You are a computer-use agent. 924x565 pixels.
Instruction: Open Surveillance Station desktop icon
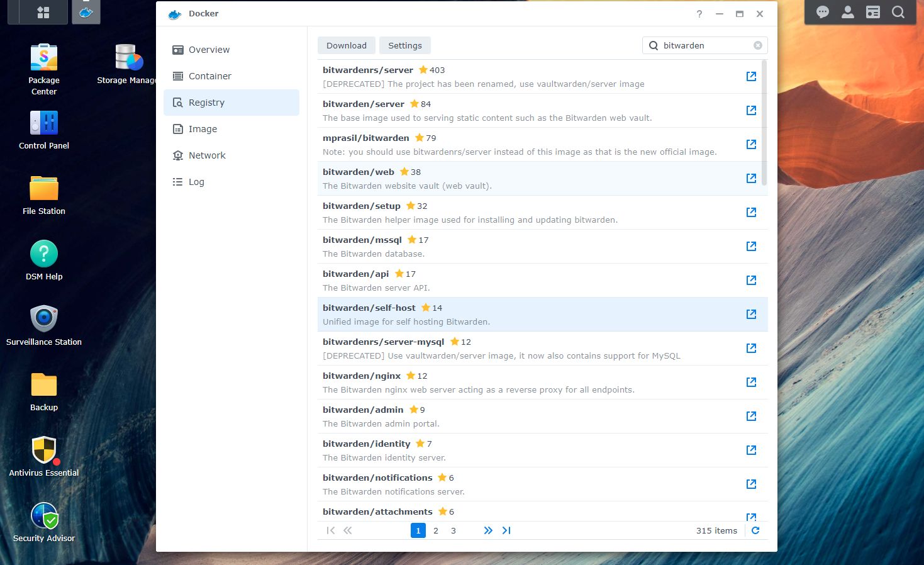pos(44,326)
